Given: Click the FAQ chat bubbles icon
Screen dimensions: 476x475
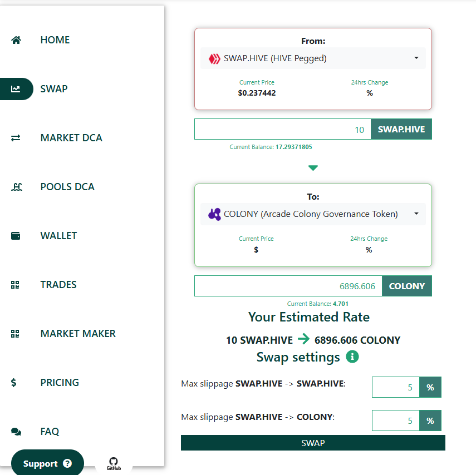Looking at the screenshot, I should click(16, 432).
